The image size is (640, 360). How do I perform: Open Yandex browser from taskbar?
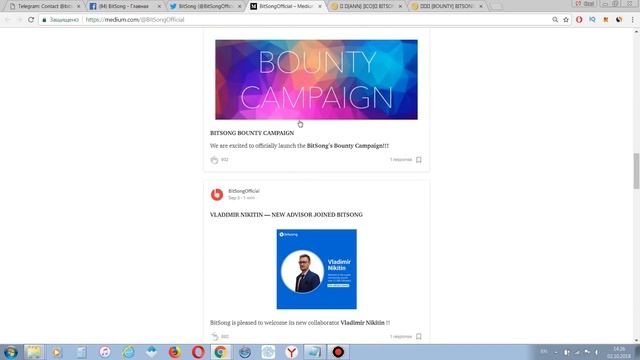pyautogui.click(x=291, y=352)
